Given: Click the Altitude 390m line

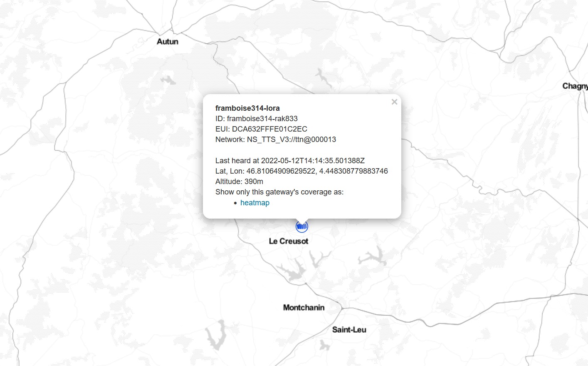Looking at the screenshot, I should pos(239,182).
